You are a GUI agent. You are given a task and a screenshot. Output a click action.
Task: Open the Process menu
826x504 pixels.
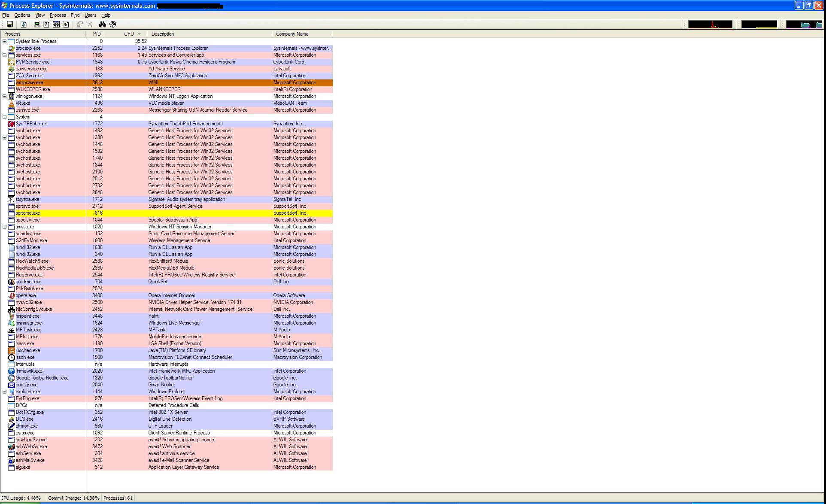58,15
